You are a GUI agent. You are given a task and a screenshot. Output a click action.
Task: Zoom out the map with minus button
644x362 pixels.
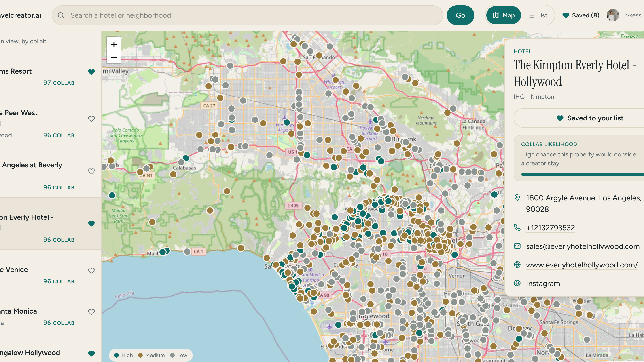[x=114, y=57]
